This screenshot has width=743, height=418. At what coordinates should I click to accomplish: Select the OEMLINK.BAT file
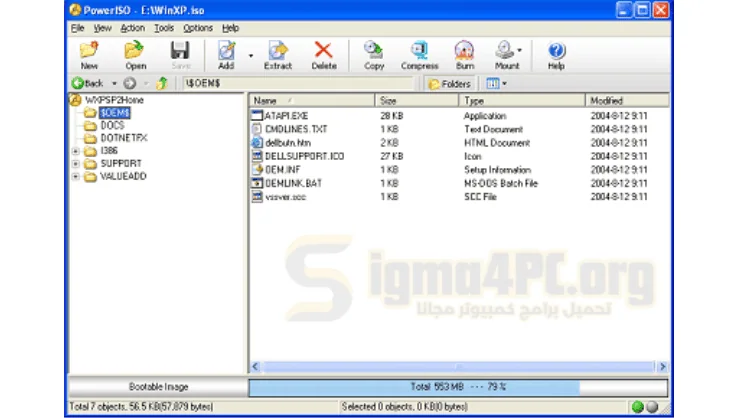[293, 183]
